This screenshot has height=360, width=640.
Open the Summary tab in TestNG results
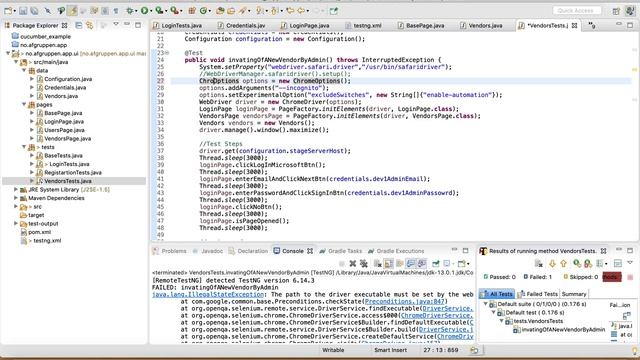(x=573, y=294)
